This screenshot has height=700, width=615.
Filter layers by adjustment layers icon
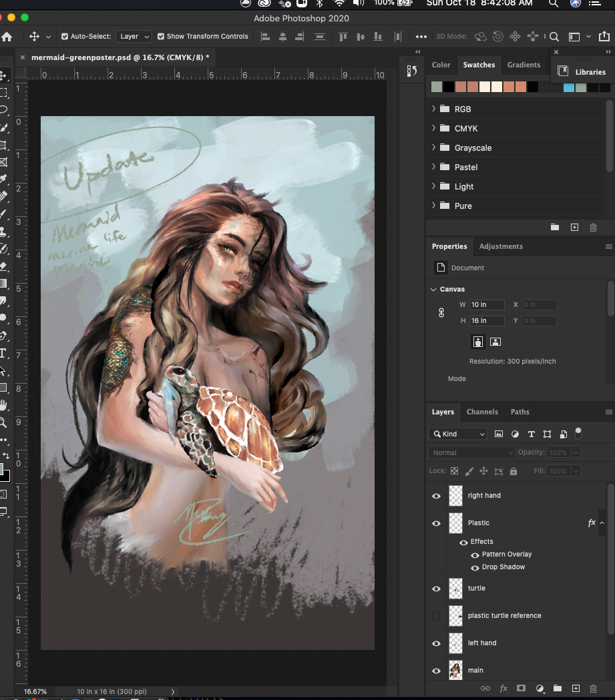pyautogui.click(x=515, y=434)
